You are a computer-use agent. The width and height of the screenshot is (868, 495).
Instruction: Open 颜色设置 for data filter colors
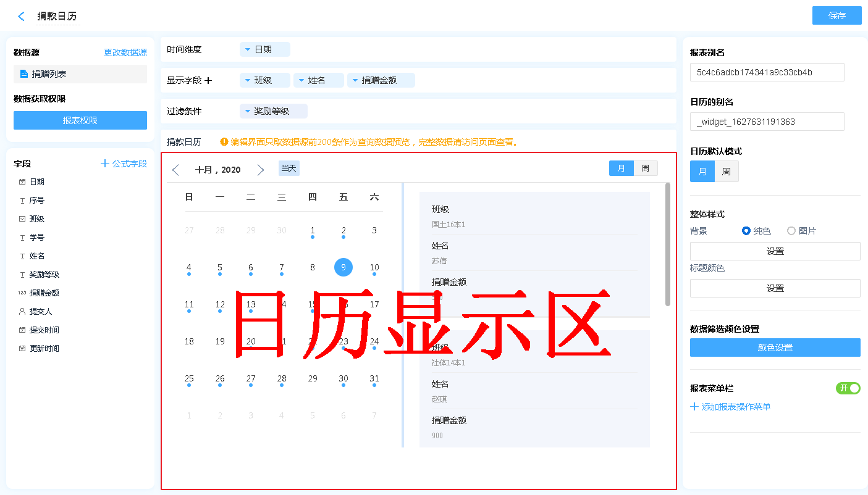tap(775, 347)
